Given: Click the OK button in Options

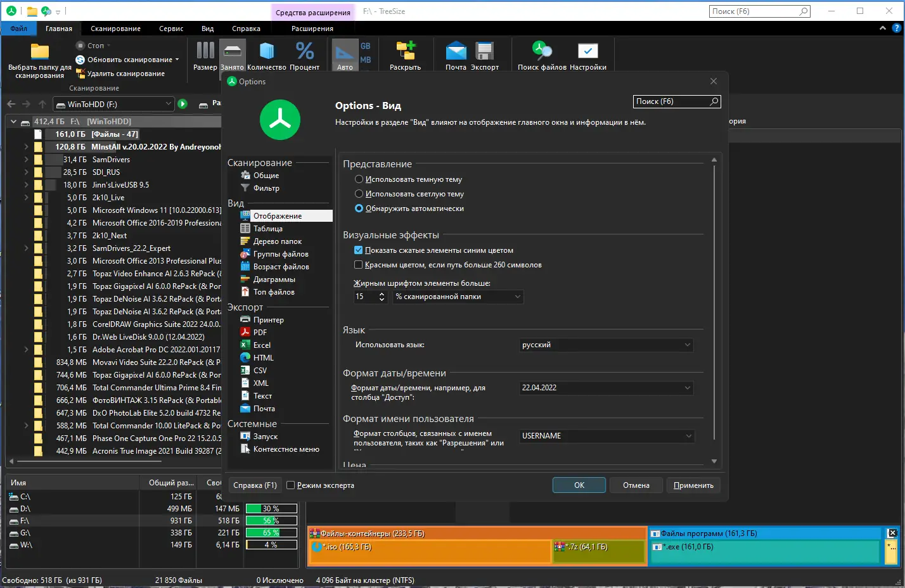Looking at the screenshot, I should tap(579, 485).
